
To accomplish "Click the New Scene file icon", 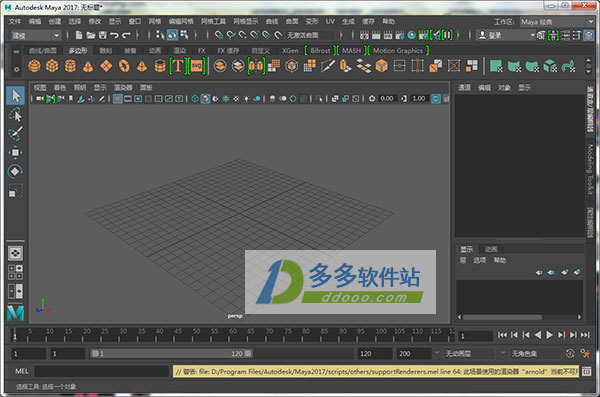I will [x=78, y=35].
